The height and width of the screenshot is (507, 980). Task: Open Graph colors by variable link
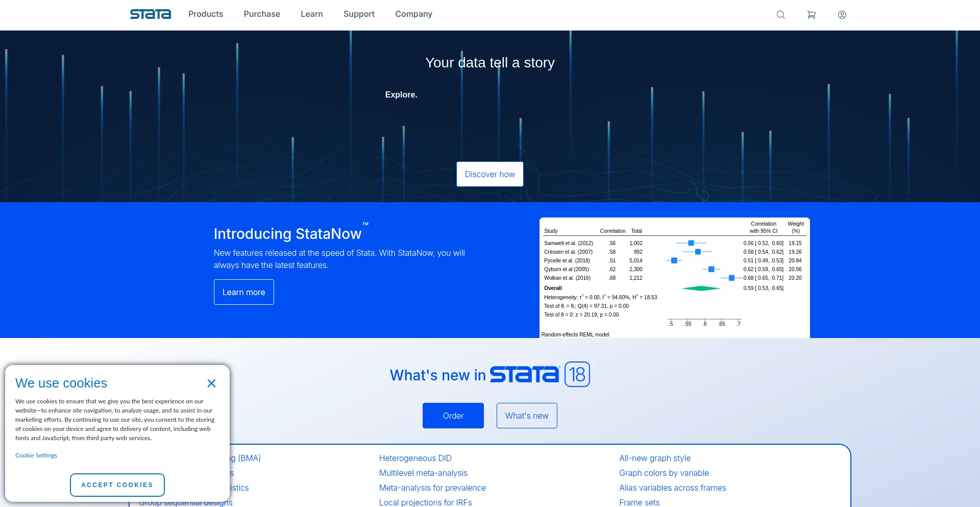(664, 473)
